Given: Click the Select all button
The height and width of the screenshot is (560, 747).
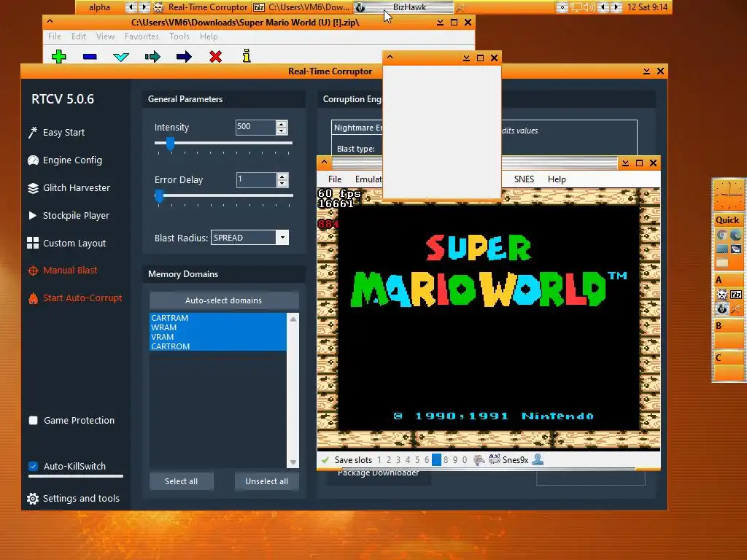Looking at the screenshot, I should [181, 481].
